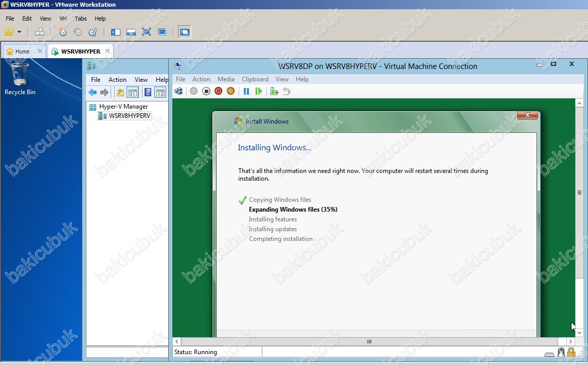Enter VMware full screen mode
588x365 pixels.
click(x=146, y=32)
